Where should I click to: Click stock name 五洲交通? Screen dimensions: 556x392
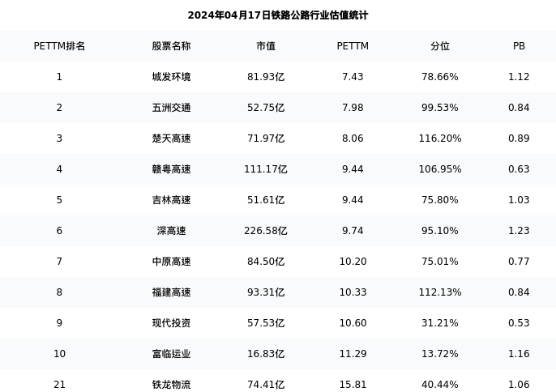(171, 108)
